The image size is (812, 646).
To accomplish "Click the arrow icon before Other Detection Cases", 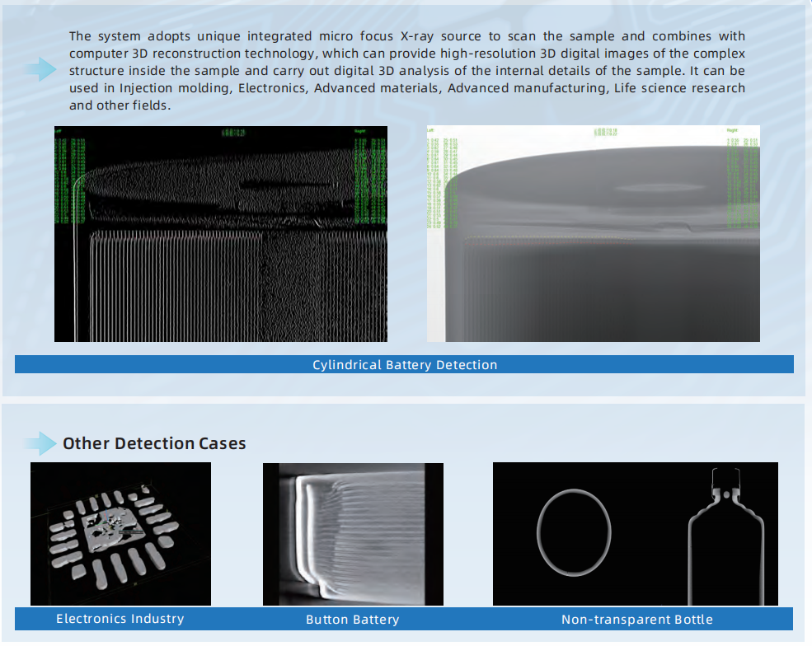I will 40,443.
